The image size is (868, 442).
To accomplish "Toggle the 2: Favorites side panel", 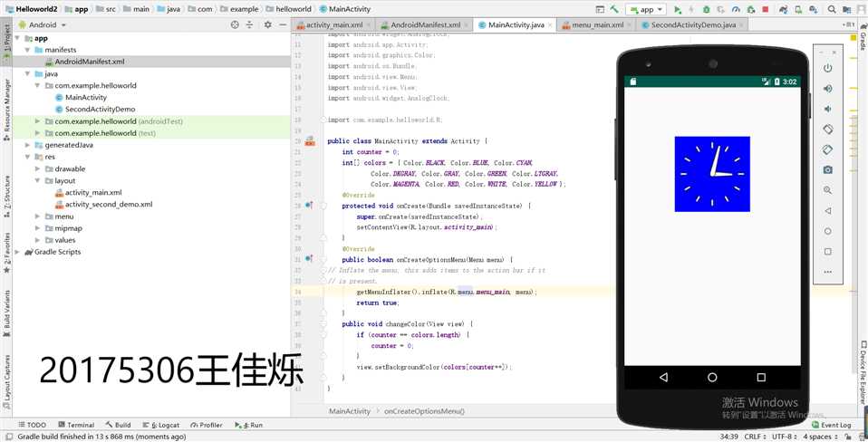I will click(x=6, y=253).
